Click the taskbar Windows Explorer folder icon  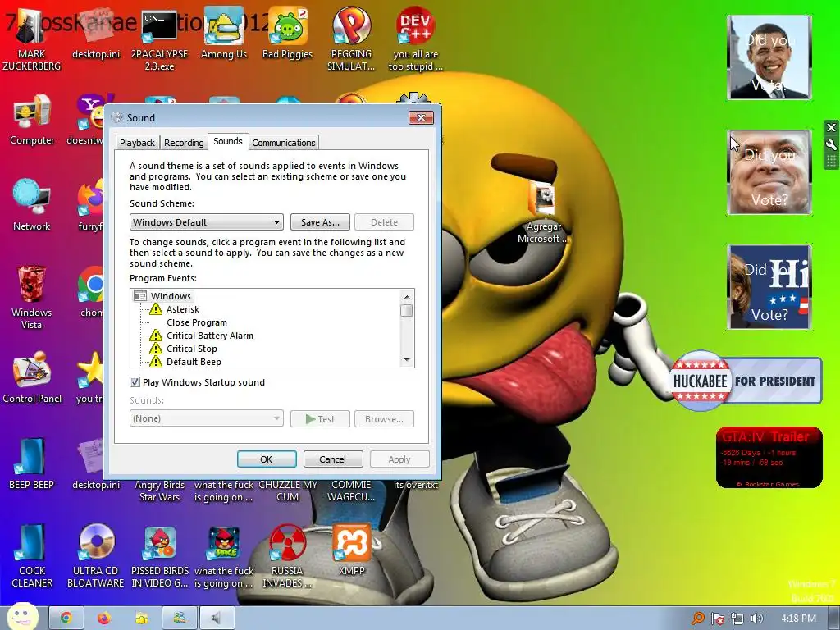[x=141, y=619]
